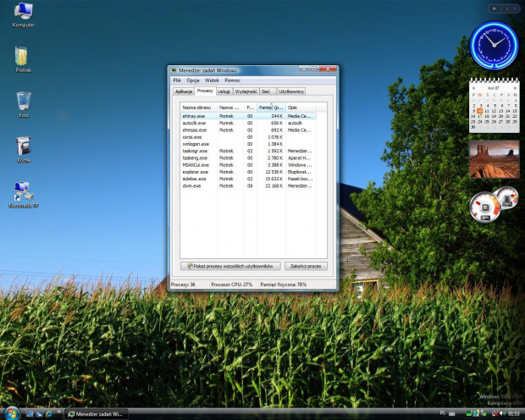Screen dimensions: 525x420
Task: Open the Plik menu
Action: 177,80
